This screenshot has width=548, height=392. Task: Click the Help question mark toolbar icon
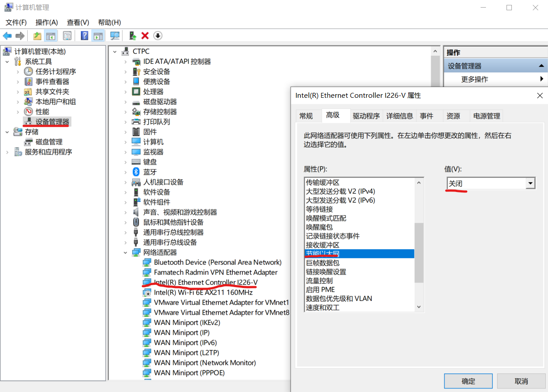coord(84,36)
